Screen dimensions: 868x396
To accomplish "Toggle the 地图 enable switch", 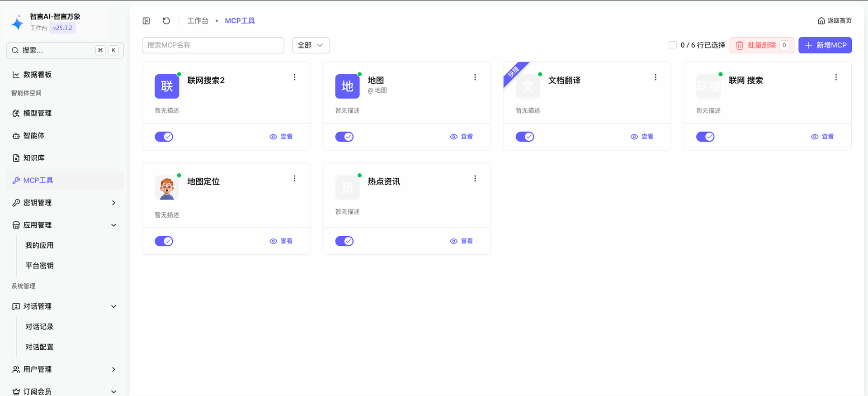I will coord(344,137).
